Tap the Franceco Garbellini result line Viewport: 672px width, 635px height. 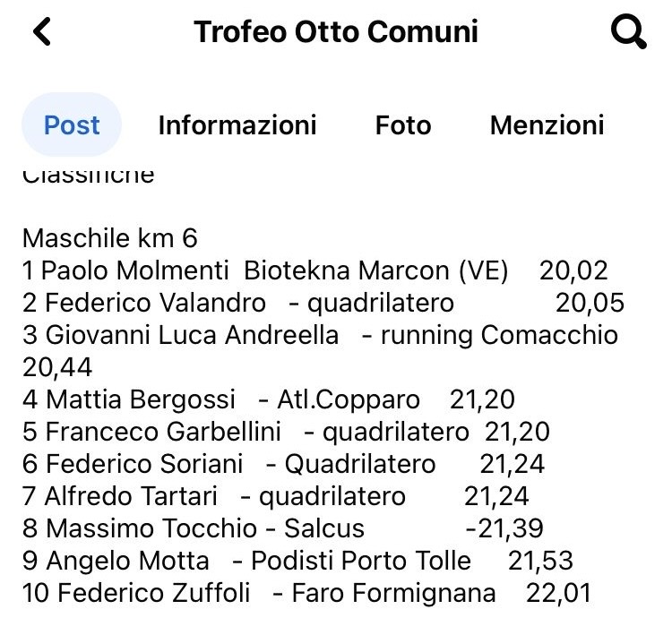coord(286,432)
